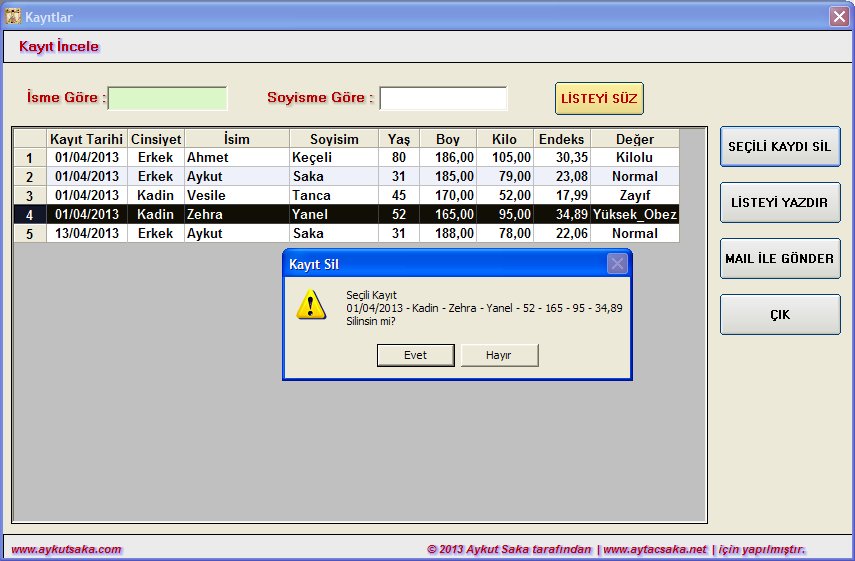Focus the İsme Göre input field

[167, 98]
